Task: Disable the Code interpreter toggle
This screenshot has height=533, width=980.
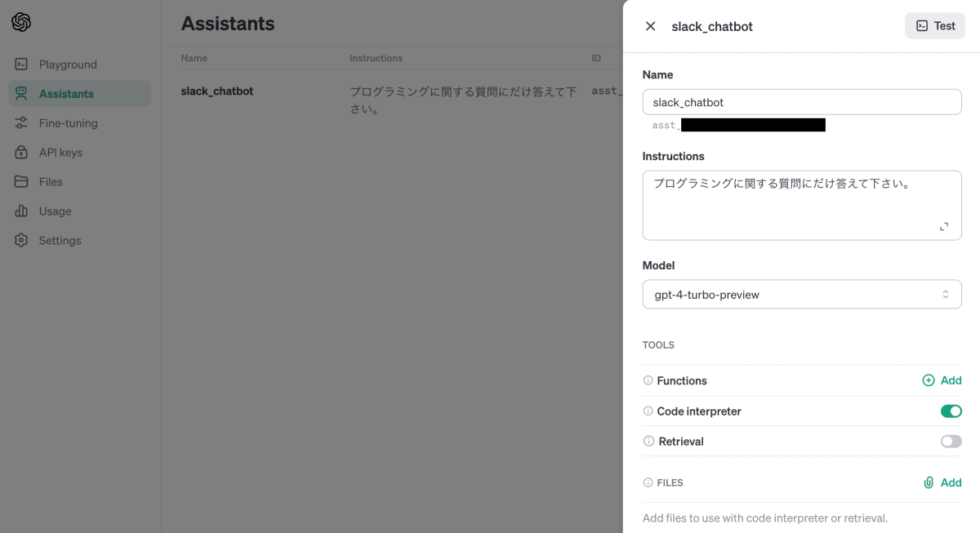Action: 951,411
